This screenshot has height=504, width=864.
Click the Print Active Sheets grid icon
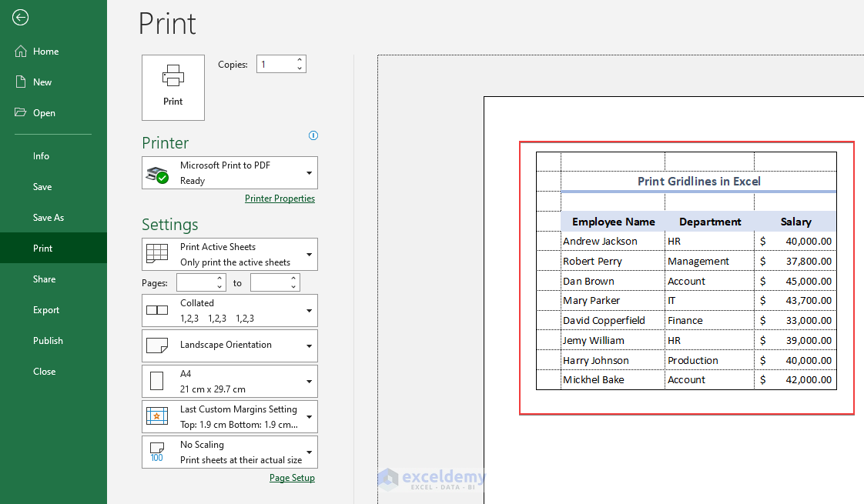[x=157, y=254]
